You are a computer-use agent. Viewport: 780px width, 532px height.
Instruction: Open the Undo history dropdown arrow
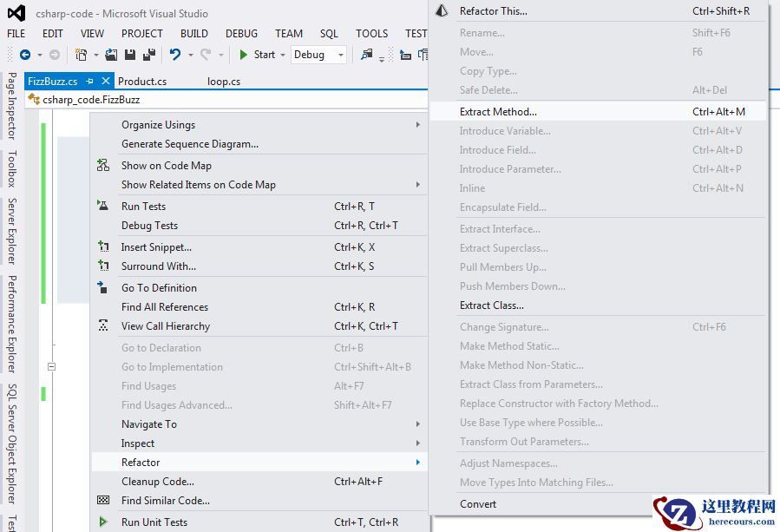pos(191,56)
